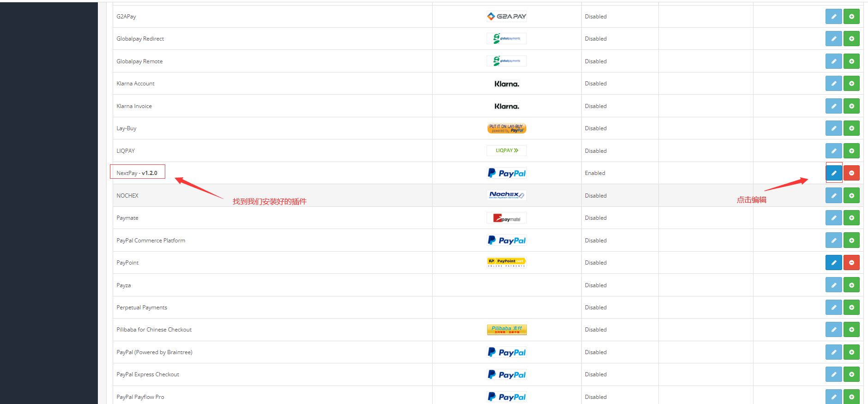The height and width of the screenshot is (404, 868).
Task: Click the Nochex logo image
Action: click(506, 195)
